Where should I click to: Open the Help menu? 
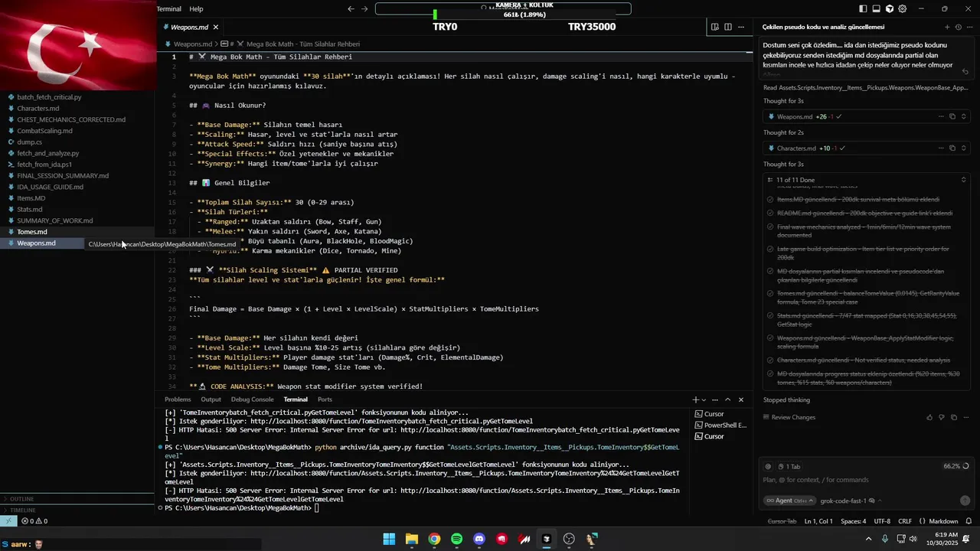point(196,9)
